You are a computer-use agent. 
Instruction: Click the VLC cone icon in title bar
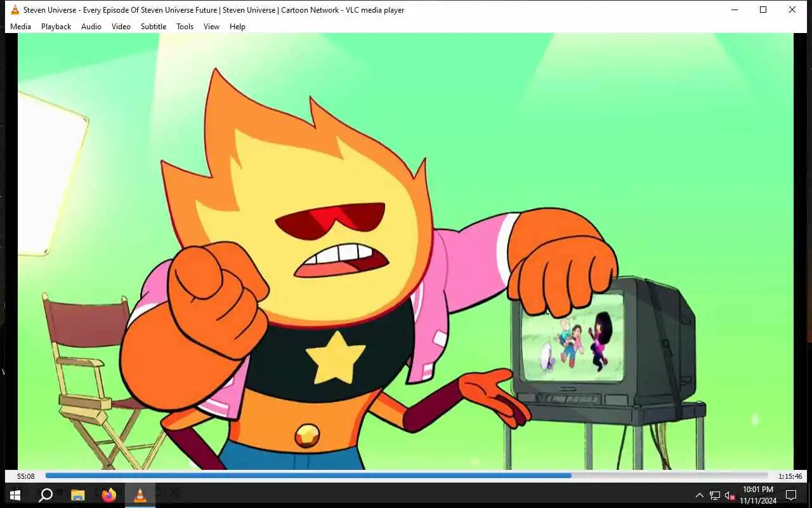15,10
